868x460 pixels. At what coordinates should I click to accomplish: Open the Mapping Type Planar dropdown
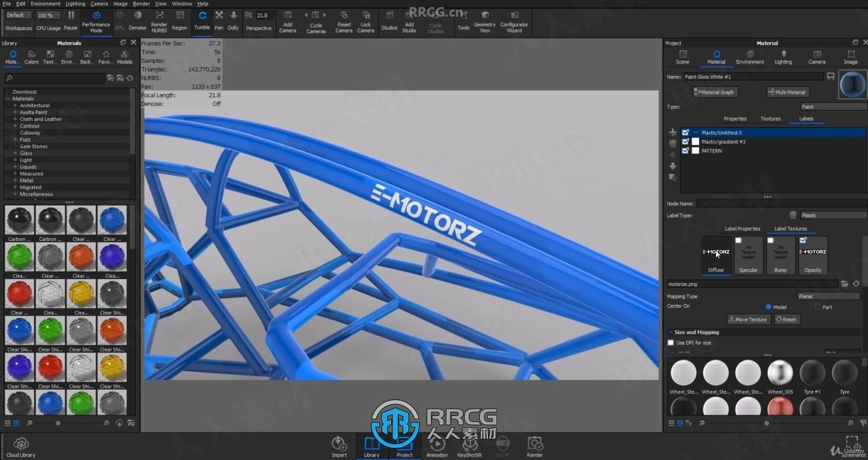[x=829, y=296]
